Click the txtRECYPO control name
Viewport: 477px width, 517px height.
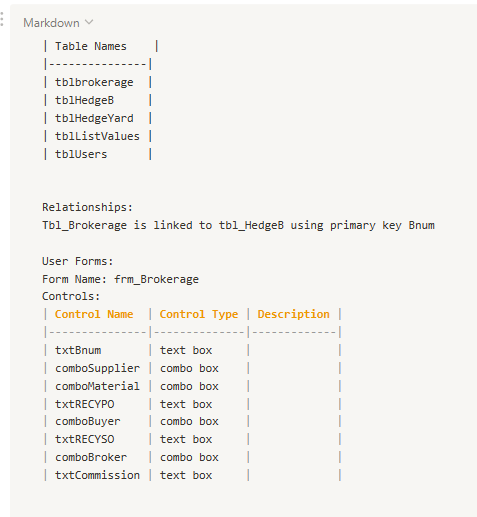click(x=85, y=404)
